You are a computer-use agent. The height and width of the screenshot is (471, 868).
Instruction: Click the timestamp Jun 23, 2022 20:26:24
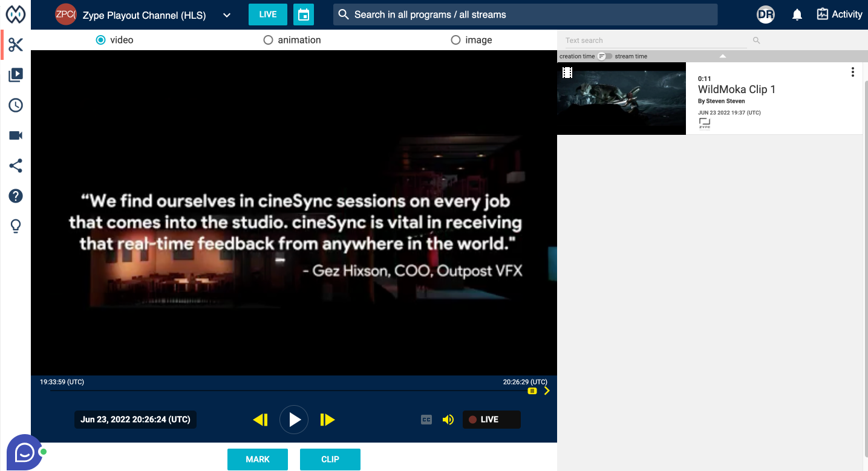click(135, 420)
